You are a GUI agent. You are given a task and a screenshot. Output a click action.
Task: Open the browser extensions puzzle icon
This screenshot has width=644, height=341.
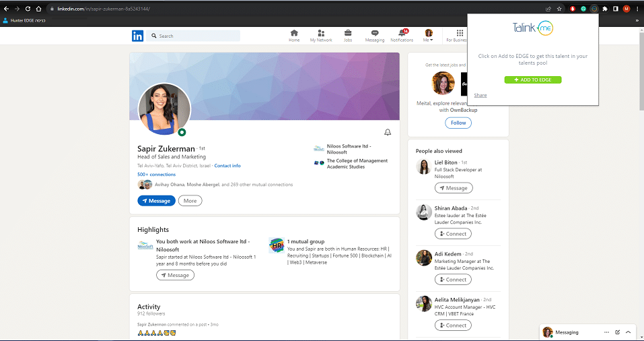point(605,9)
